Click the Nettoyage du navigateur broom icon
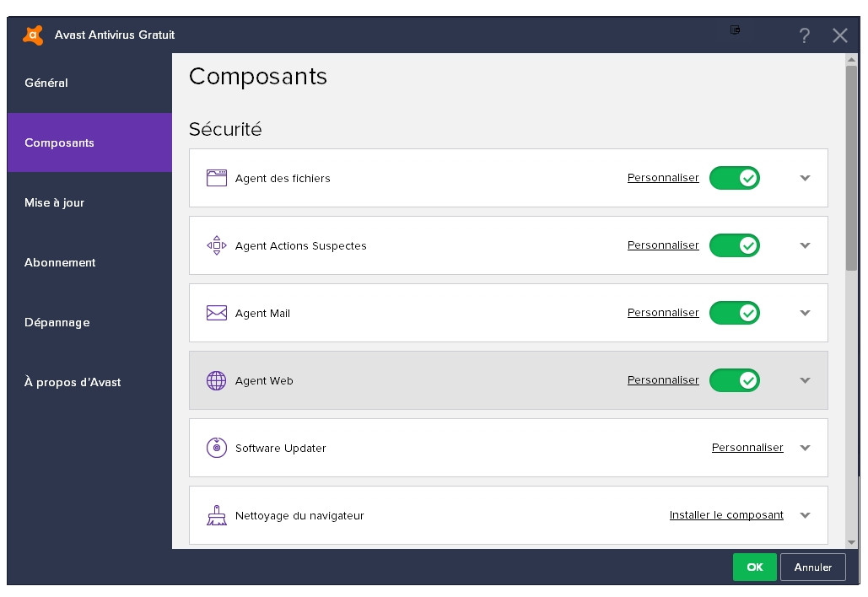868x597 pixels. click(x=217, y=515)
